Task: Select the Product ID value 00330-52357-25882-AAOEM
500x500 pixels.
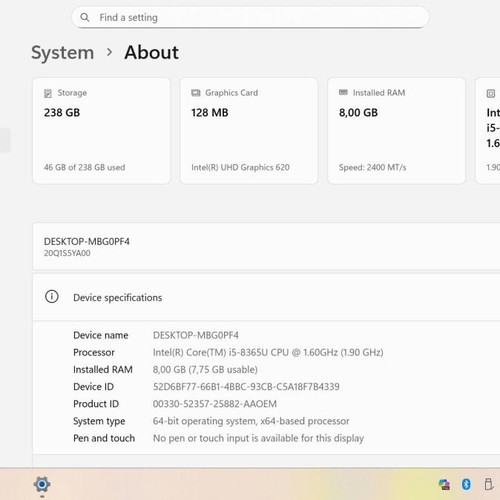Action: (215, 404)
